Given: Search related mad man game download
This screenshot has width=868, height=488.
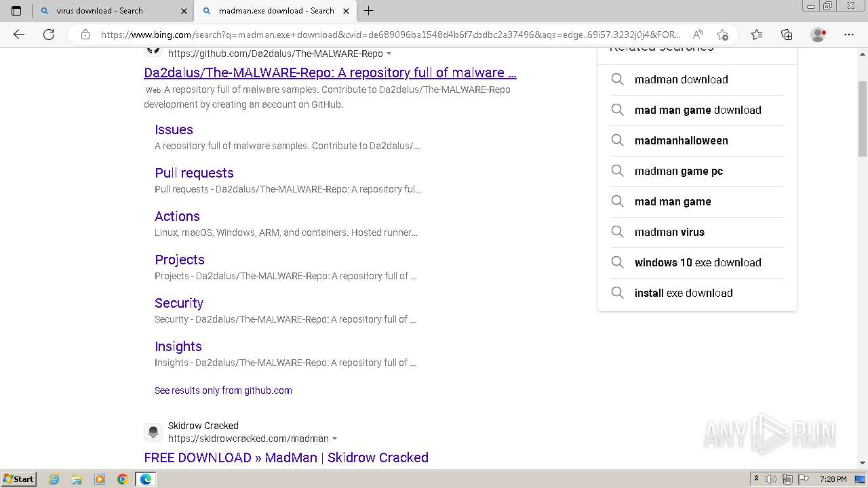Looking at the screenshot, I should pos(697,110).
